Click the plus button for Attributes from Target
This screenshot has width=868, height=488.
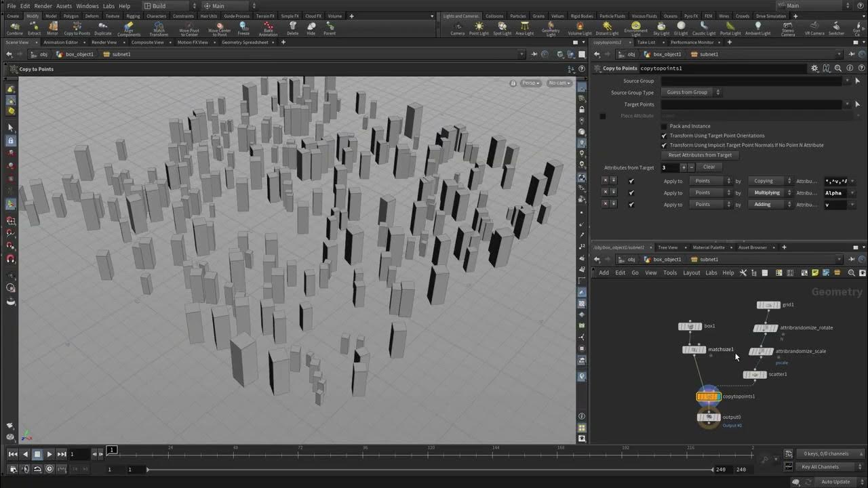[684, 167]
